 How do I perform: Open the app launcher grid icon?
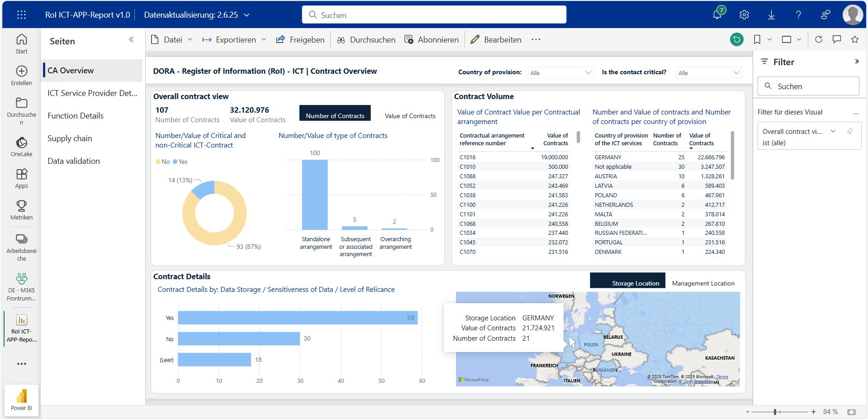(x=21, y=15)
